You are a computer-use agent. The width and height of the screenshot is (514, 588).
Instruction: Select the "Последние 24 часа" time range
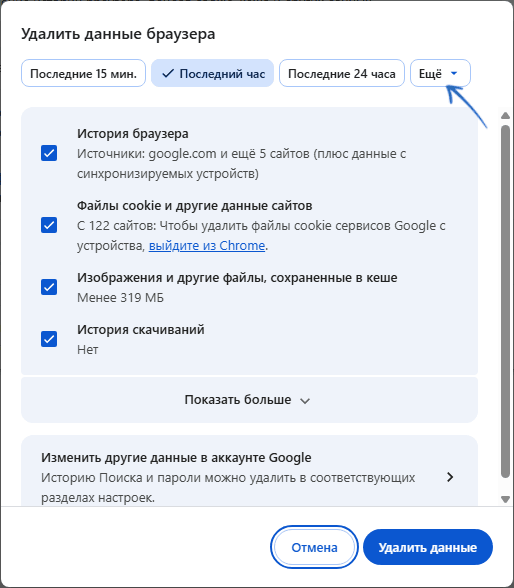[342, 74]
